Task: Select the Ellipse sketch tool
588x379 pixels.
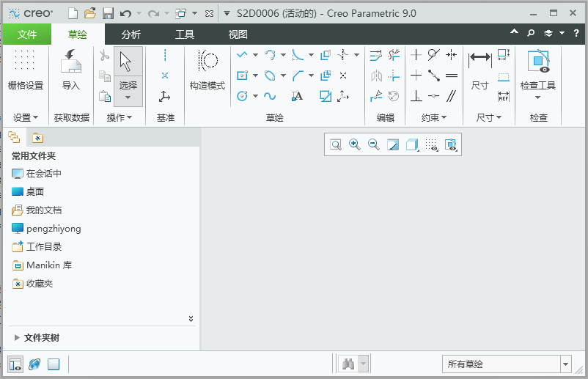Action: point(270,76)
